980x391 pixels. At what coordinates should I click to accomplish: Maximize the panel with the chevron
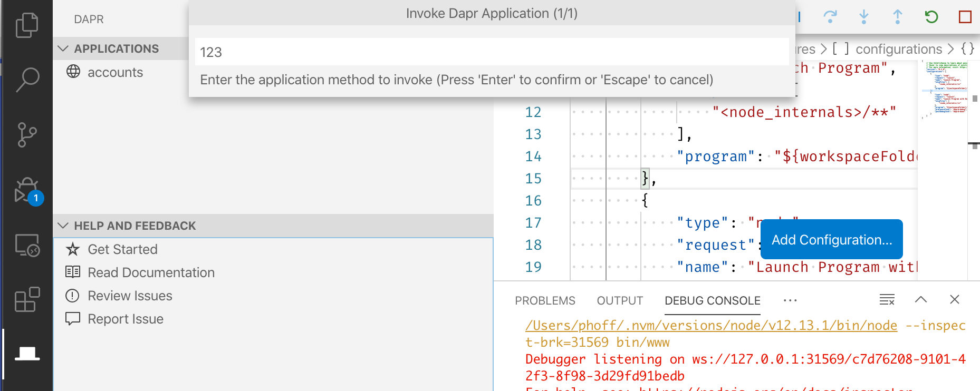[x=921, y=300]
